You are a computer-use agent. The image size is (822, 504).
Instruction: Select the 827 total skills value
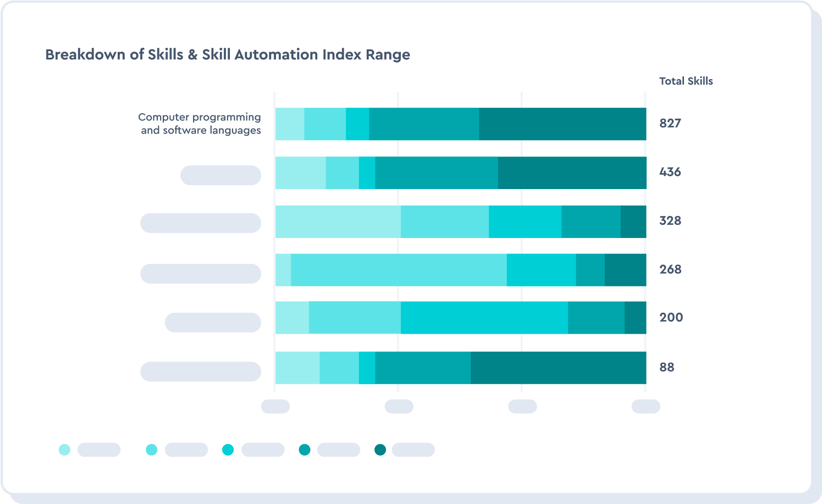(x=670, y=123)
